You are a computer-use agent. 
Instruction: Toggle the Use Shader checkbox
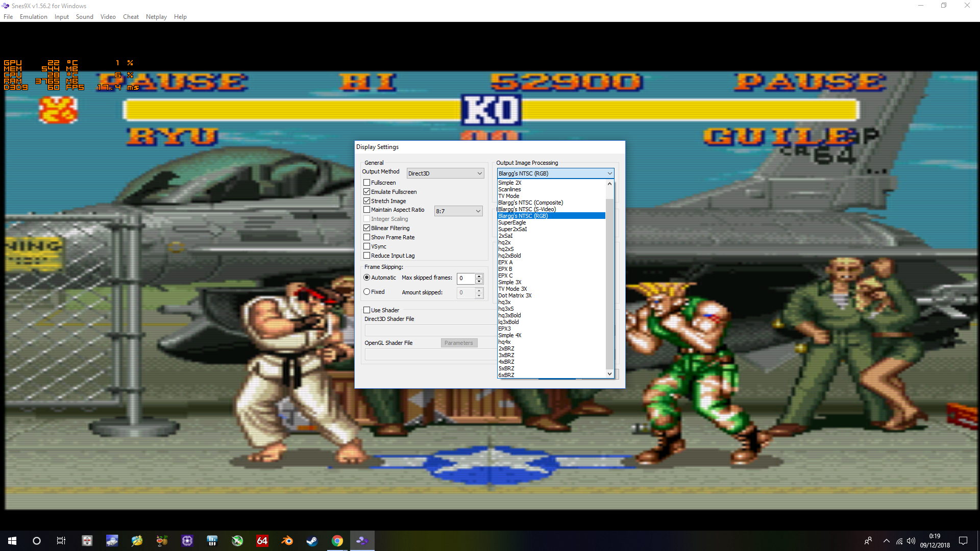(x=366, y=310)
